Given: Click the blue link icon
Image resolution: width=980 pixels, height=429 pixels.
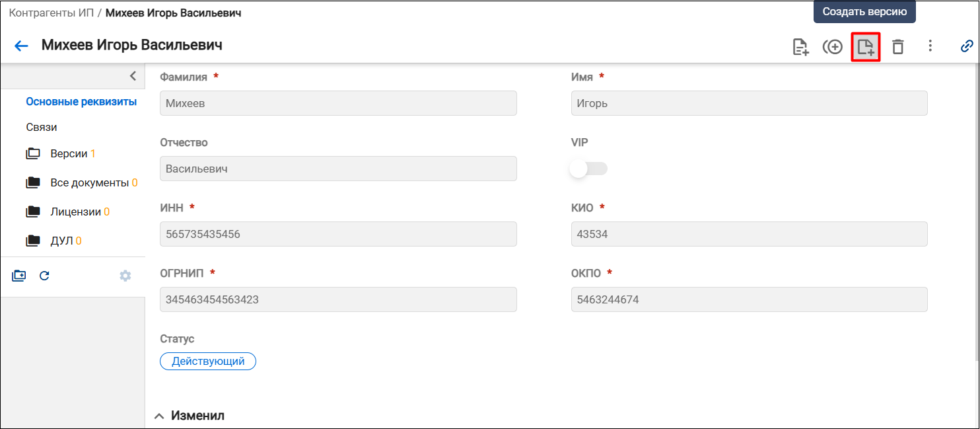Looking at the screenshot, I should coord(967,46).
